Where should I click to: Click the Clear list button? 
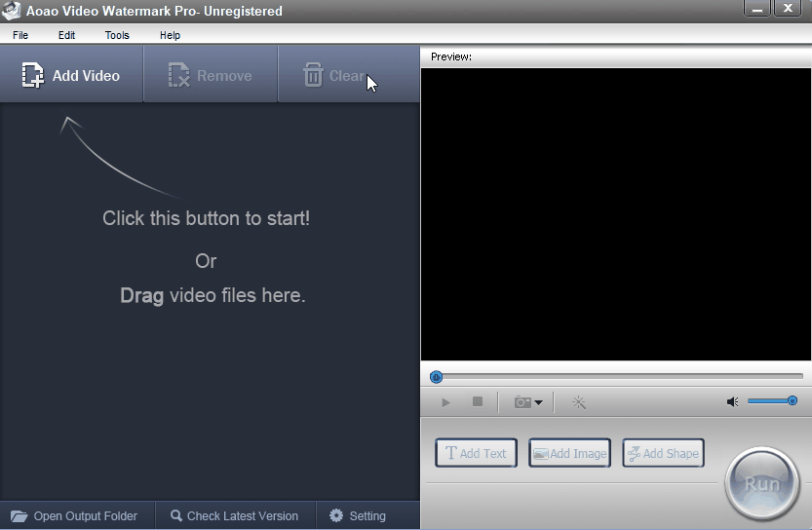pyautogui.click(x=349, y=75)
